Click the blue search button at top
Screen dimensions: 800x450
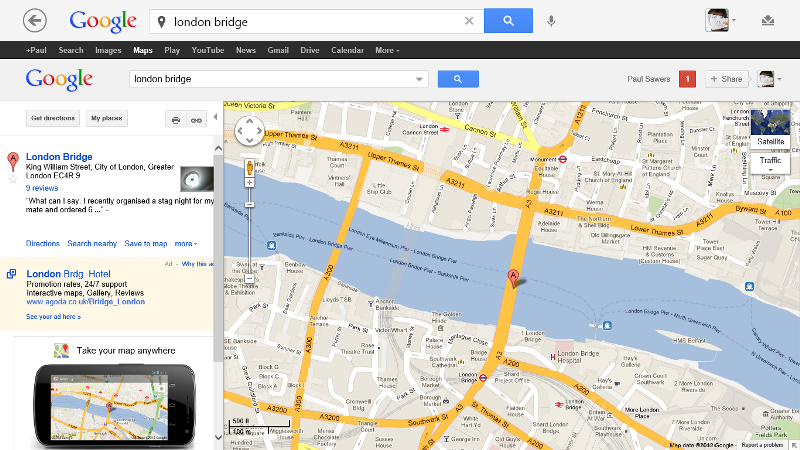pos(508,20)
